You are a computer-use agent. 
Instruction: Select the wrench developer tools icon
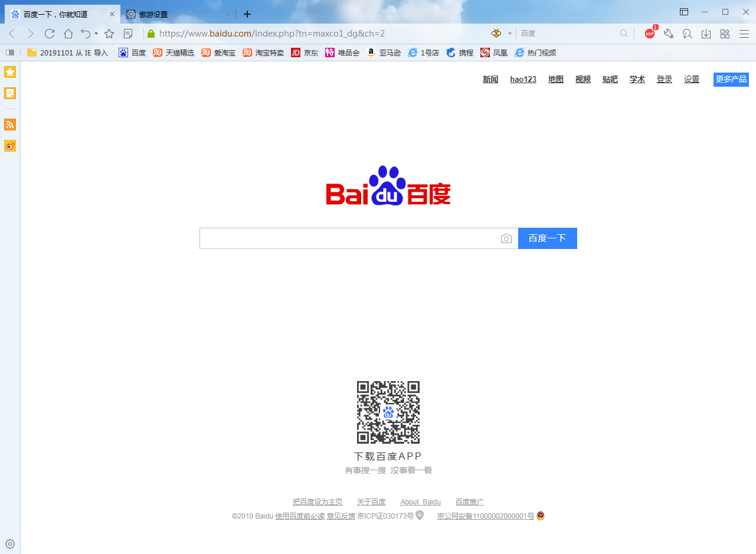668,33
